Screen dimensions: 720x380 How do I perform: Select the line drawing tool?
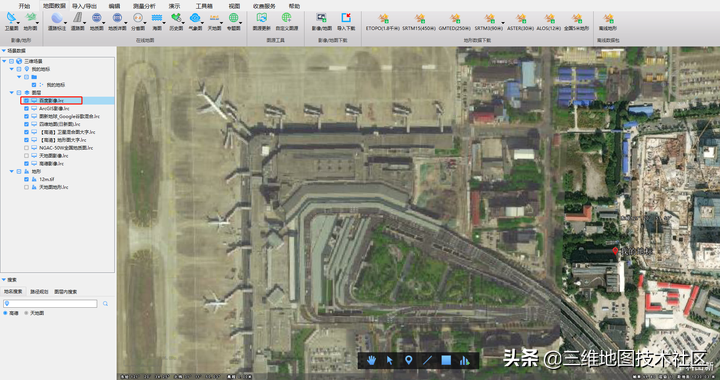(x=427, y=360)
